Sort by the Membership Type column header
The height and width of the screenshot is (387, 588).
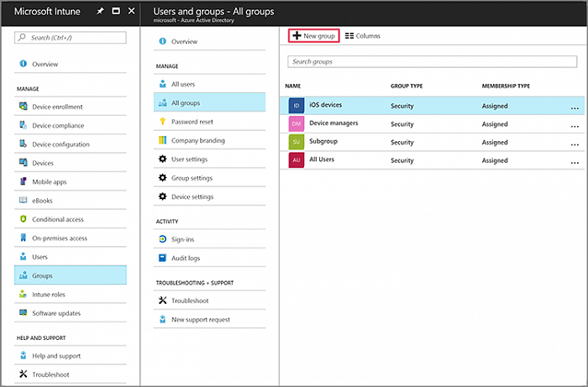506,86
